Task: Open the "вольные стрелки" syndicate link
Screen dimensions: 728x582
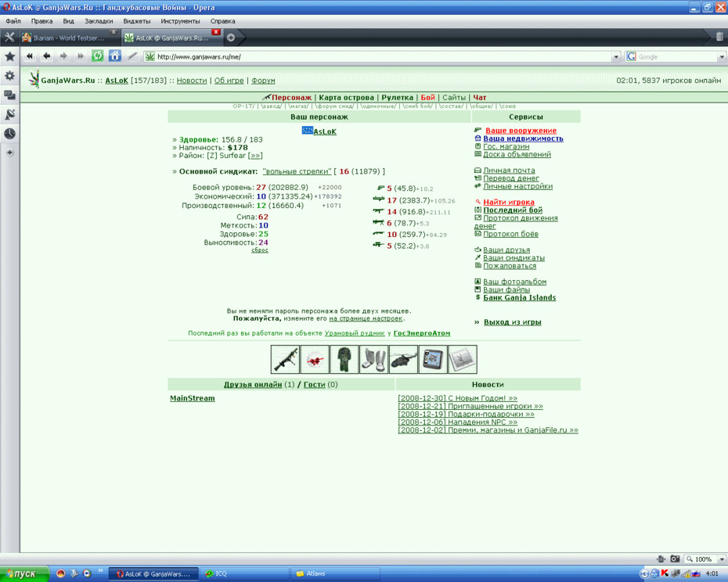Action: (x=297, y=171)
